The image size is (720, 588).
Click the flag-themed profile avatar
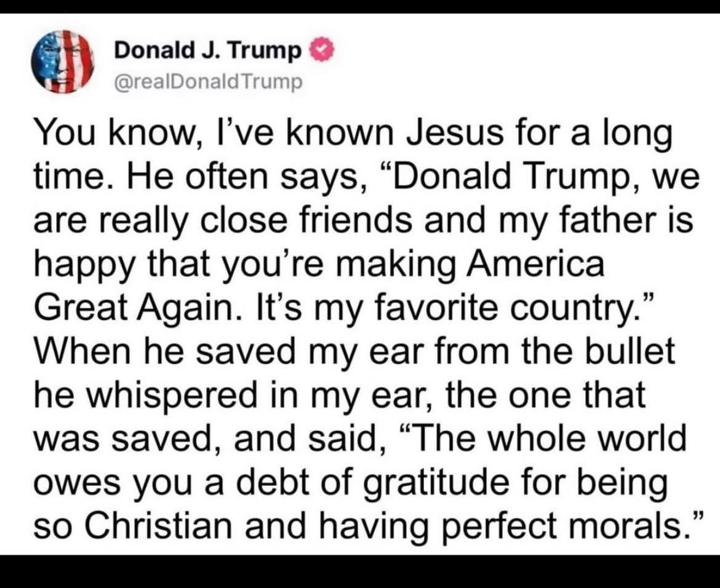point(62,62)
